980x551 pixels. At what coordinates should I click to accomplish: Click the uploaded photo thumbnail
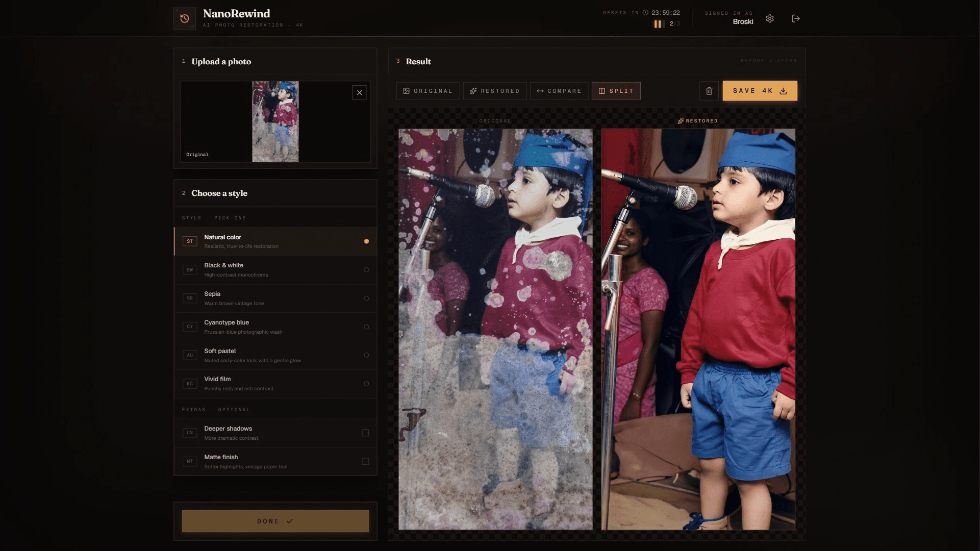point(275,121)
